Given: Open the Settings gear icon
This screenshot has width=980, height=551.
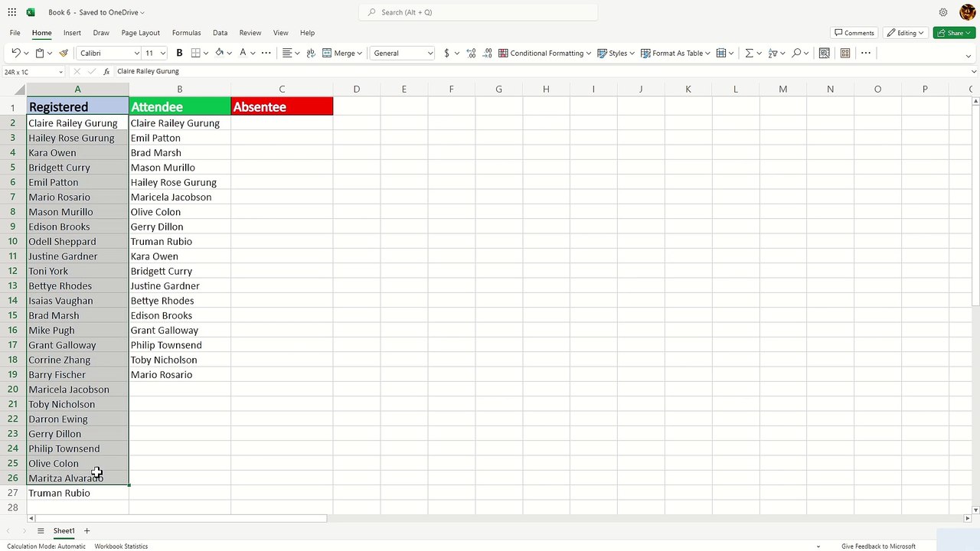Looking at the screenshot, I should [x=943, y=12].
